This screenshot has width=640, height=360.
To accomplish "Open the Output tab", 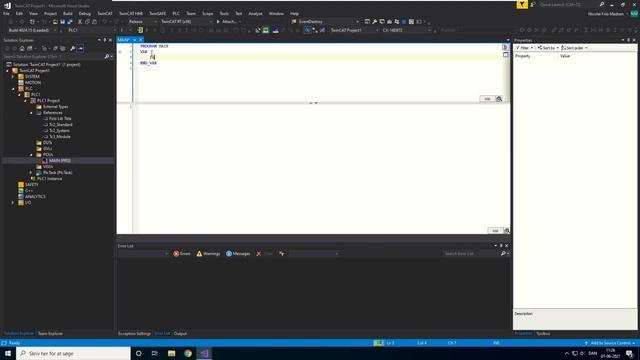I will pos(180,333).
